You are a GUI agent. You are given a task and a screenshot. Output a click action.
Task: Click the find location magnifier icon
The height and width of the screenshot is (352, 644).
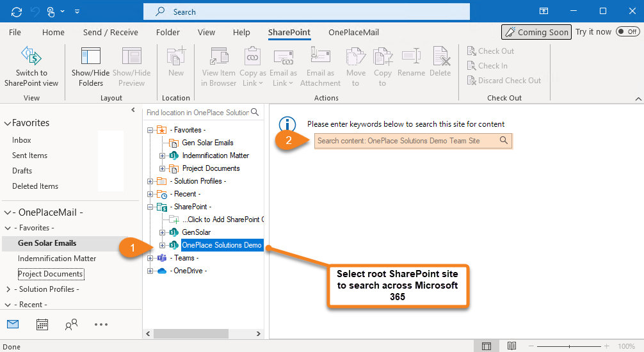255,112
